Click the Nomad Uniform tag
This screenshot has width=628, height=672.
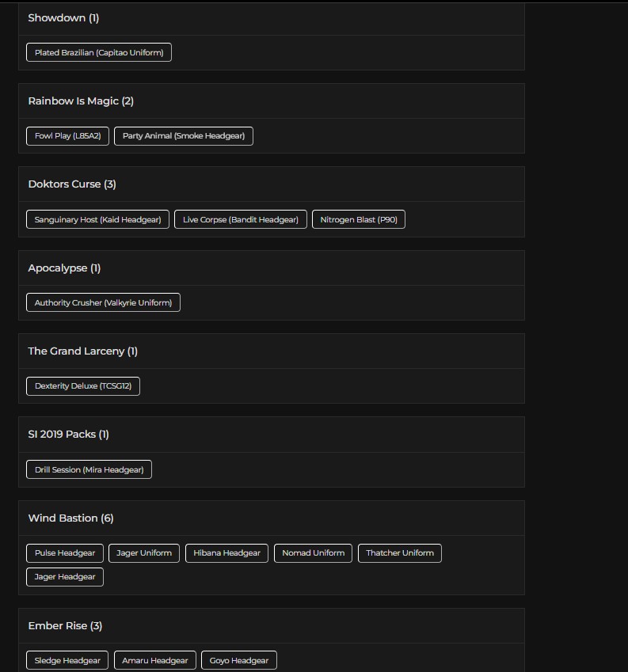point(314,552)
